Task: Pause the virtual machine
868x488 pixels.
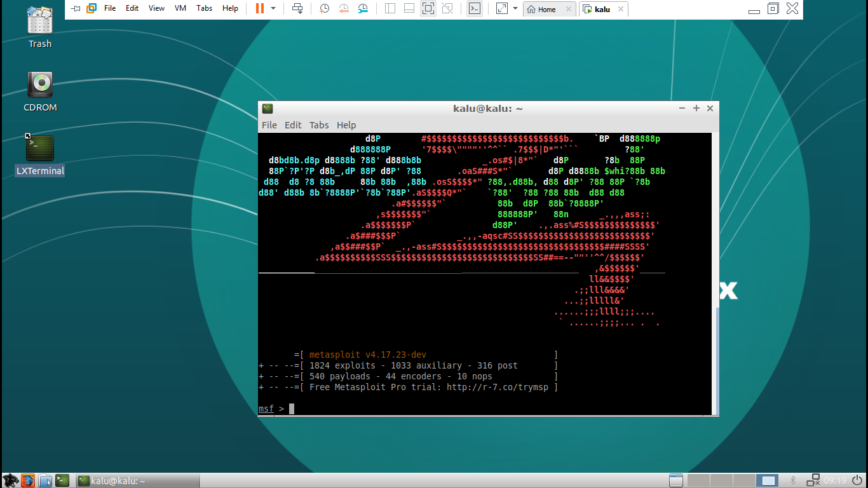Action: [260, 9]
